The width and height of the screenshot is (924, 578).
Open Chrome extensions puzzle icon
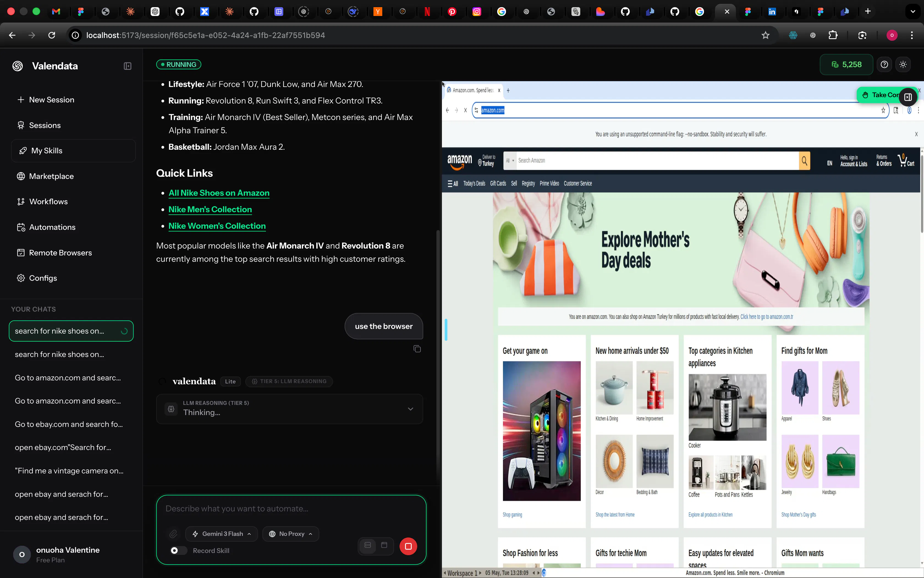[833, 35]
